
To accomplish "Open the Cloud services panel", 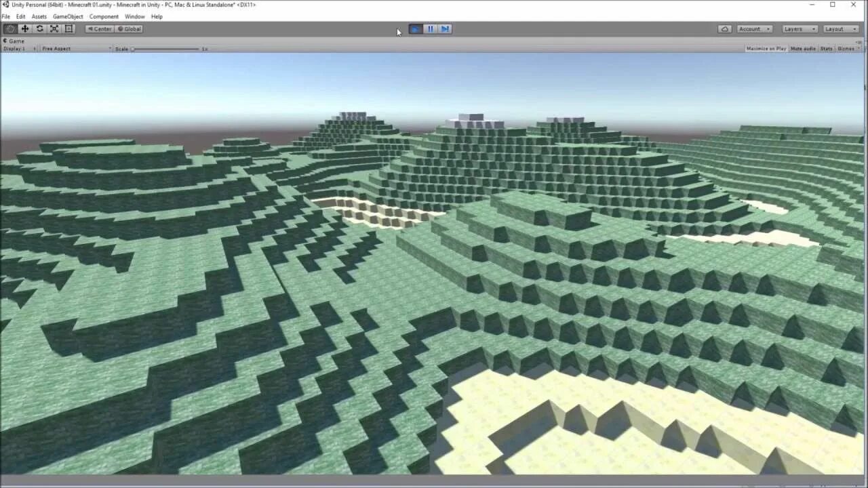I will (725, 28).
